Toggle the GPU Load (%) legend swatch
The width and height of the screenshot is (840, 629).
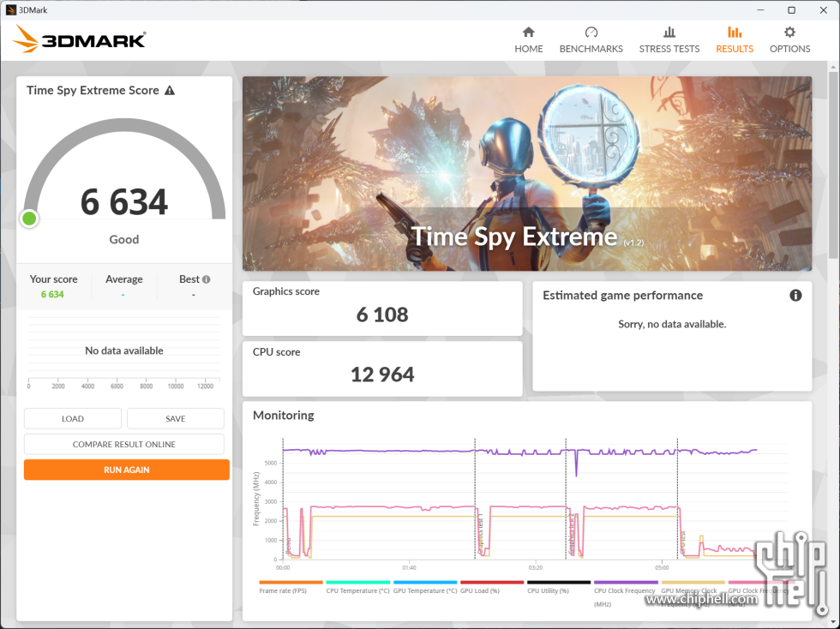pyautogui.click(x=492, y=582)
